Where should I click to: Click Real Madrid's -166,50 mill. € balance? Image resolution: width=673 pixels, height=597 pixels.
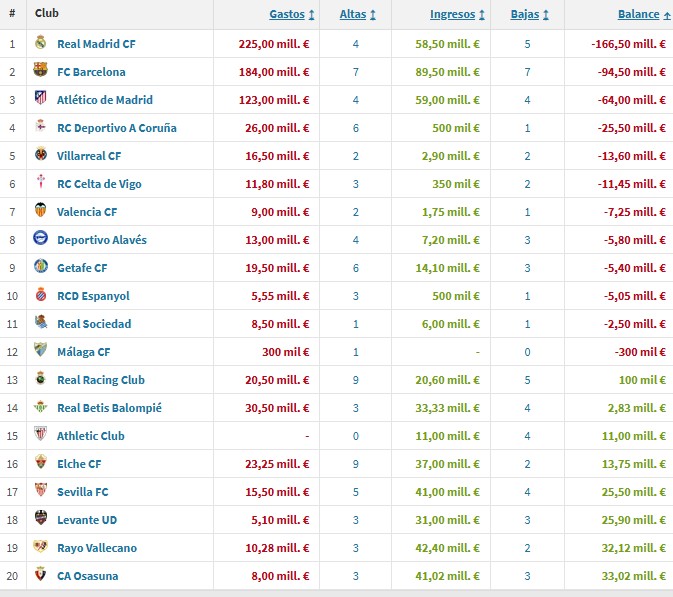point(628,44)
